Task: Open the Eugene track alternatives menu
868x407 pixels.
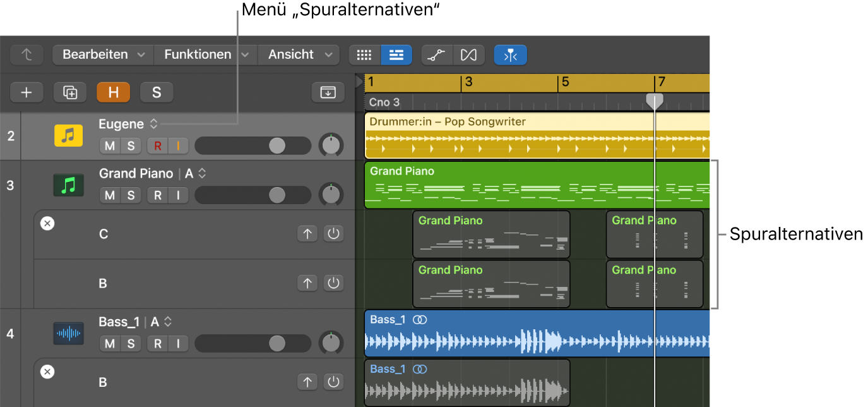Action: tap(153, 125)
